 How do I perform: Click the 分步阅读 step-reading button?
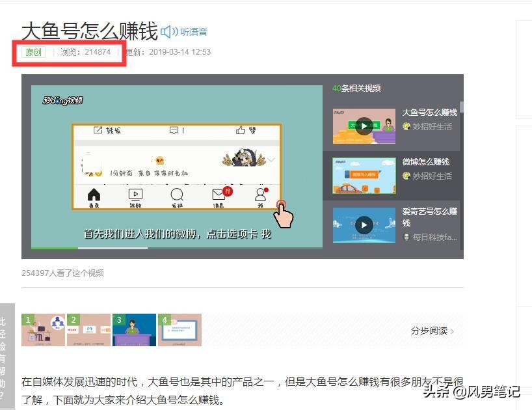[x=431, y=331]
